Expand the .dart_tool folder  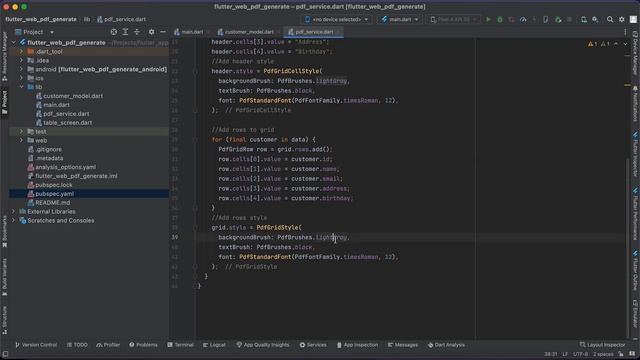coord(21,51)
